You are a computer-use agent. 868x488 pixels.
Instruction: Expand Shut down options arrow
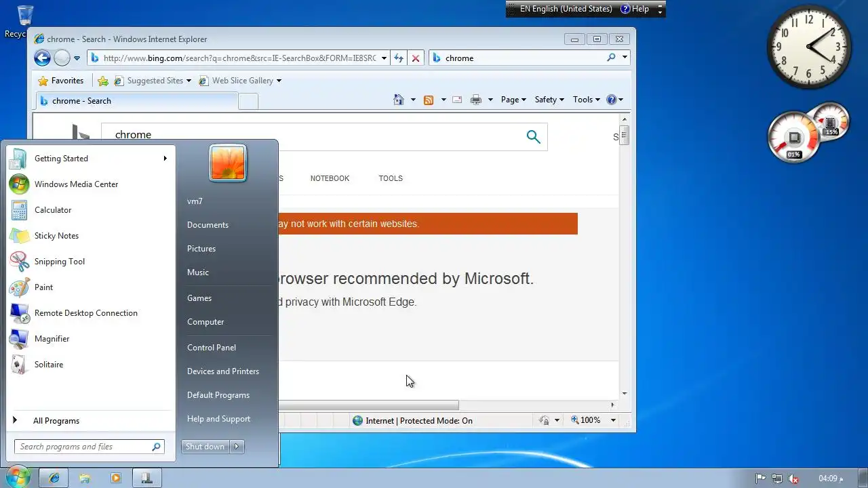pyautogui.click(x=237, y=447)
